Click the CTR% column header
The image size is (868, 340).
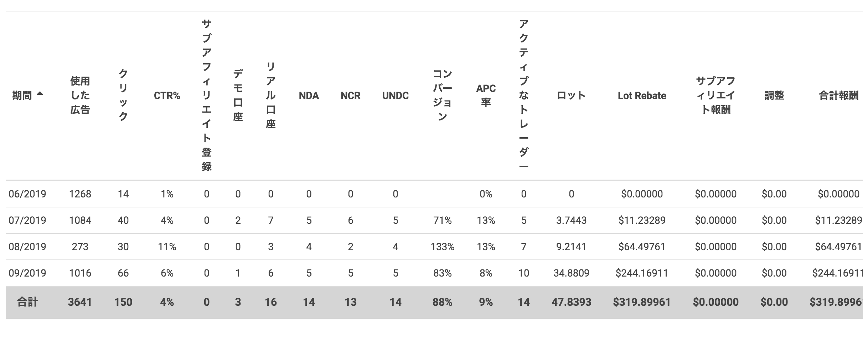(167, 96)
